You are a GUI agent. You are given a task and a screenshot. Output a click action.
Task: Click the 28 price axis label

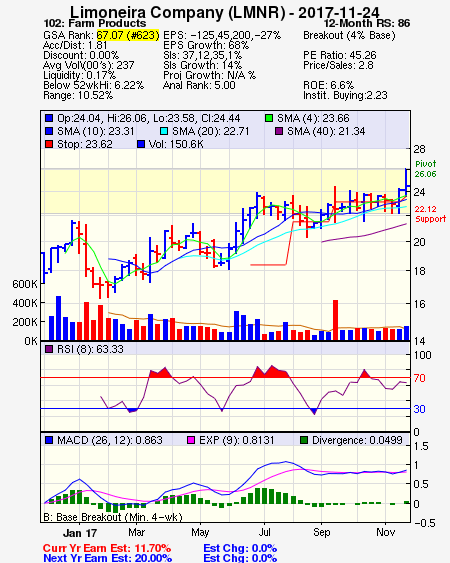tap(419, 149)
